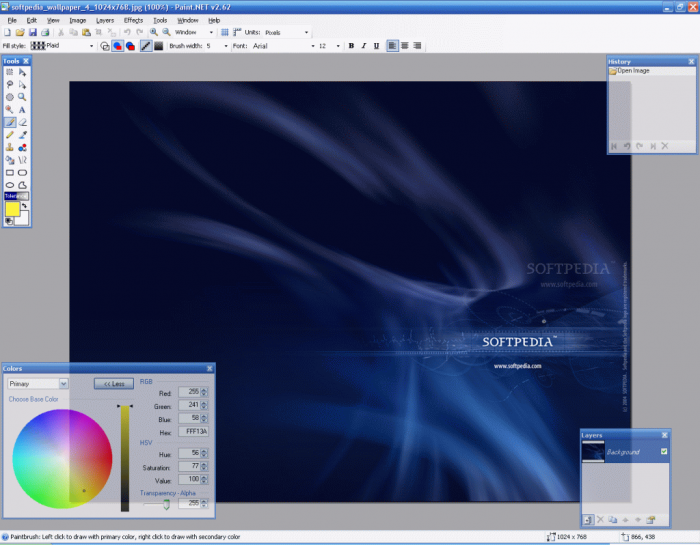Open layer properties in Layers panel
The height and width of the screenshot is (545, 700).
tap(651, 520)
